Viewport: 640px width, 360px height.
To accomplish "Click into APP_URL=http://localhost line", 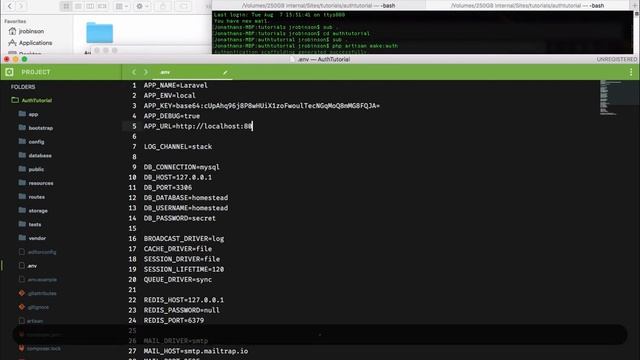I will (198, 126).
